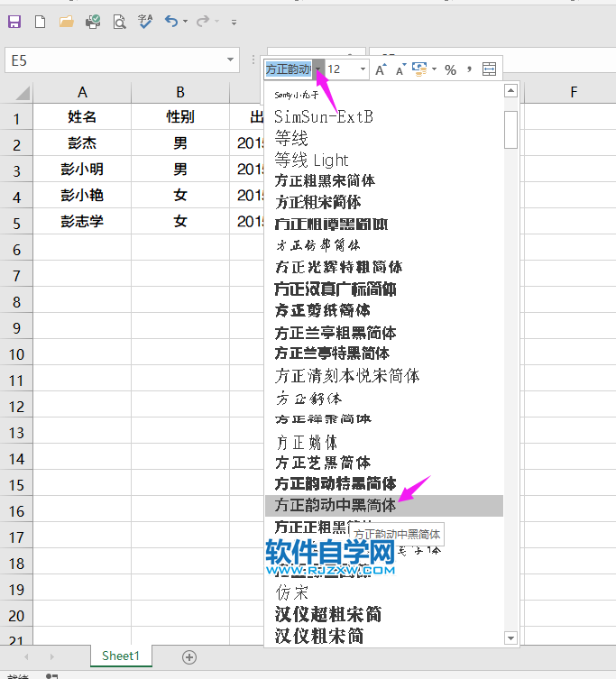616x679 pixels.
Task: Open file folder icon in toolbar
Action: 66,22
